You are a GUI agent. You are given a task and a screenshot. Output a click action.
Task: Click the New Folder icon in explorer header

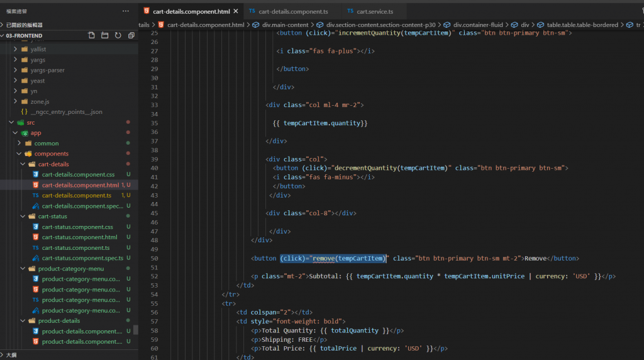pos(105,35)
